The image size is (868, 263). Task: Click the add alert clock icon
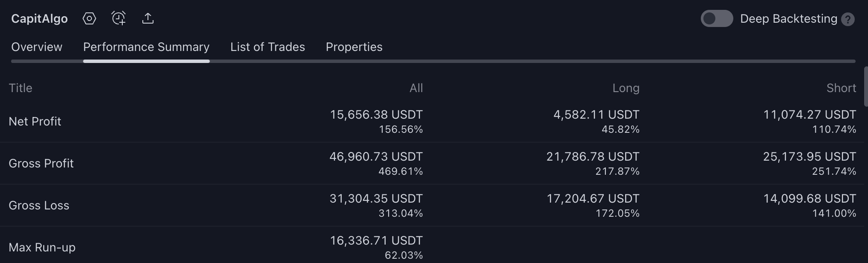click(x=118, y=18)
